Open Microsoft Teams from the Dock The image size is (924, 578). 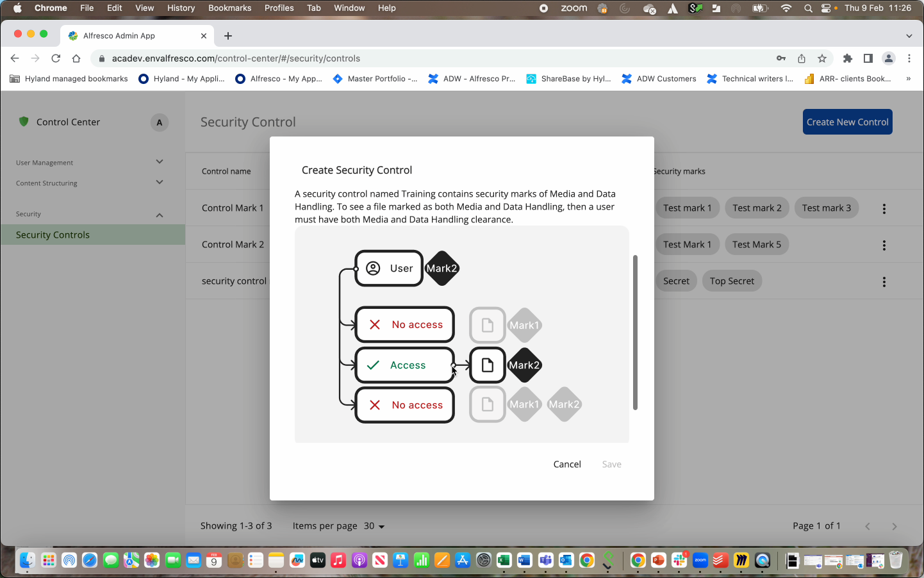tap(546, 561)
